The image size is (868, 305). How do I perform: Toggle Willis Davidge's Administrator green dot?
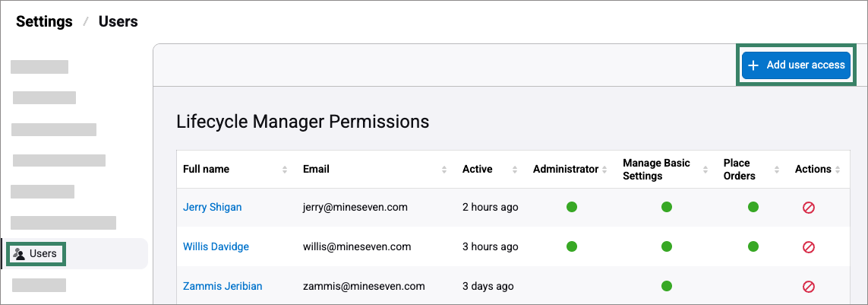tap(572, 246)
